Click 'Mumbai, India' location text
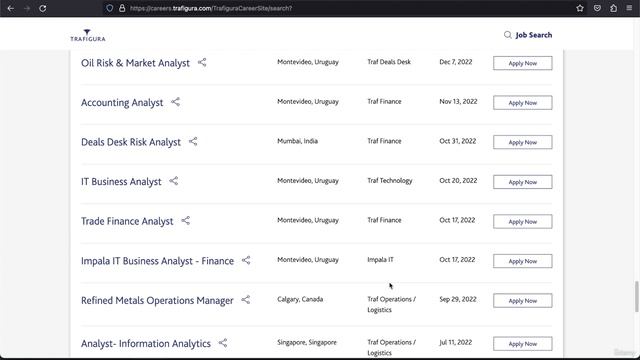The width and height of the screenshot is (640, 360). click(297, 141)
